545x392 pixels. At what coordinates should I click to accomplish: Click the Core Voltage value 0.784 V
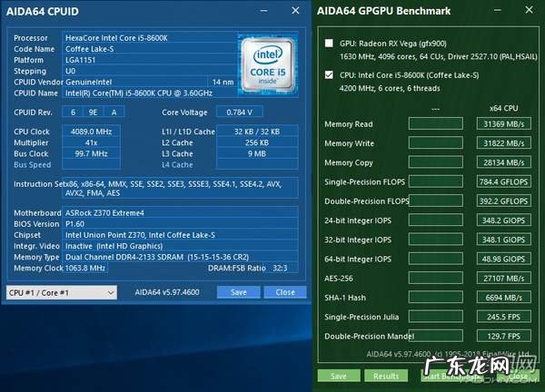pos(240,113)
